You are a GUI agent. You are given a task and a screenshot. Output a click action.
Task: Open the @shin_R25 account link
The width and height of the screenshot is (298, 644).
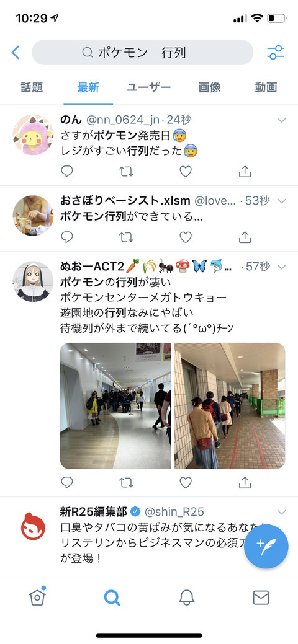pos(174,512)
